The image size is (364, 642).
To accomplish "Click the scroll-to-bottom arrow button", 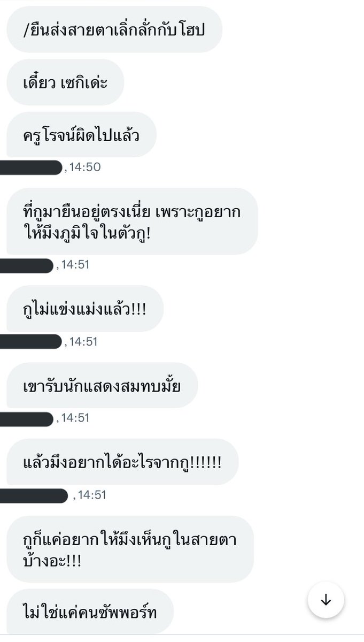I will tap(326, 600).
